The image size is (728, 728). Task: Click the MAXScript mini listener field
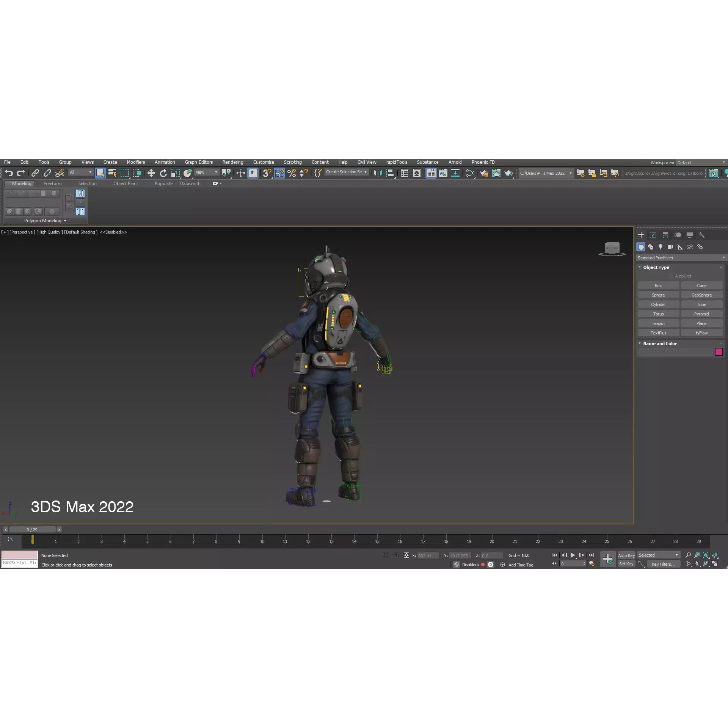click(x=19, y=563)
